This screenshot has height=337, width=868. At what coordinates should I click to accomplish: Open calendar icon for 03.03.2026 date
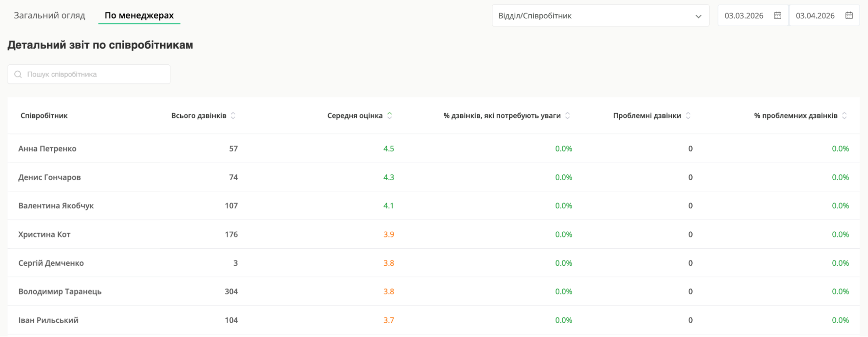[x=778, y=16]
